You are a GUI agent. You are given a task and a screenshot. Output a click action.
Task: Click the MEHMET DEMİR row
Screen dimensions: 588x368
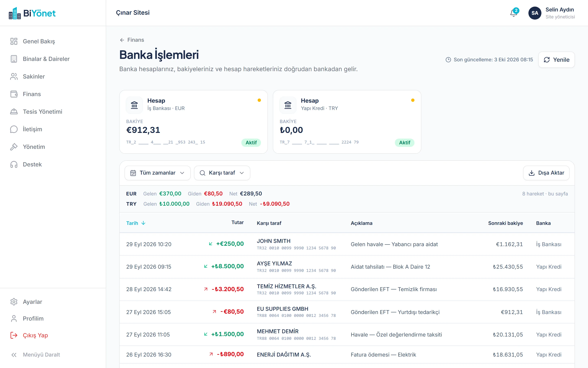347,335
